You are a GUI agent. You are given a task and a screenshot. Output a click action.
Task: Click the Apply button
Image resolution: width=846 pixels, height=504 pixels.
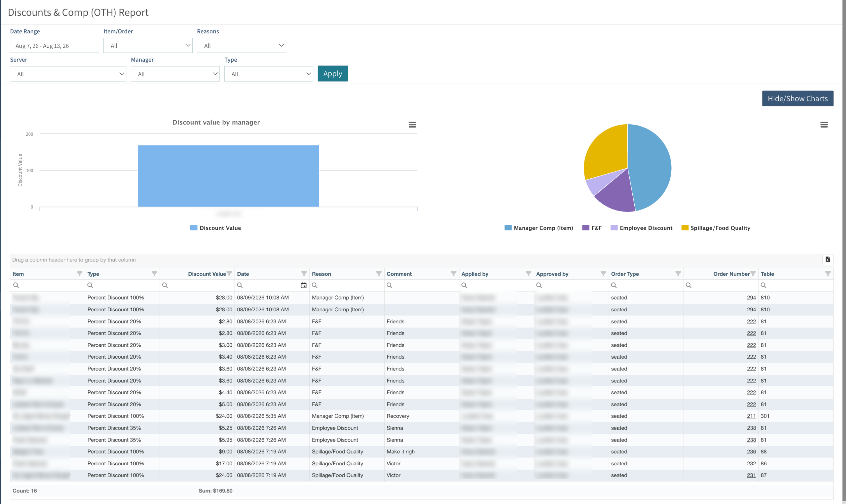pyautogui.click(x=332, y=73)
